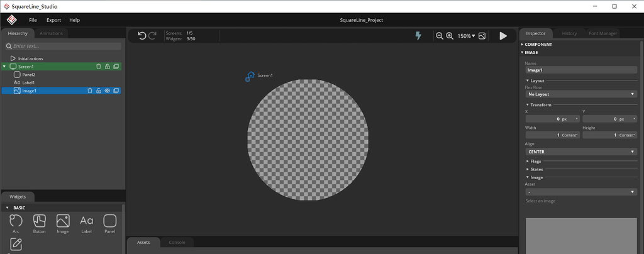Switch to the History tab
644x254 pixels.
(569, 34)
